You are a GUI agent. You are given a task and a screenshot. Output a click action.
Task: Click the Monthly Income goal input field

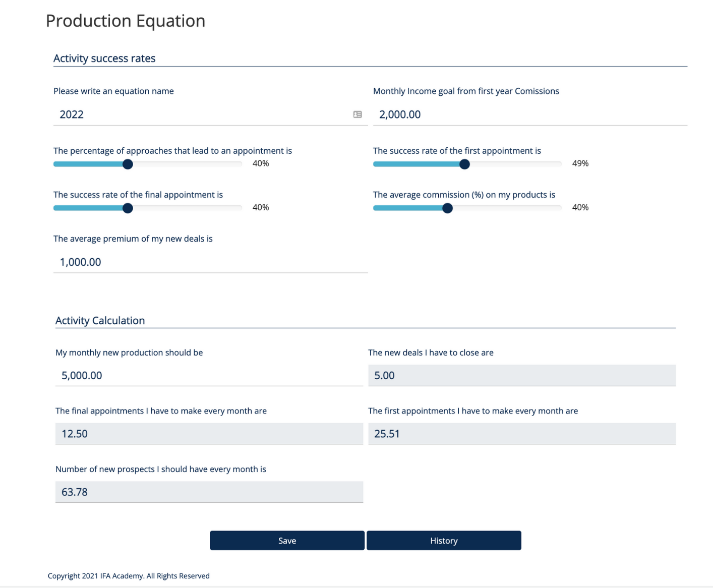pos(529,114)
